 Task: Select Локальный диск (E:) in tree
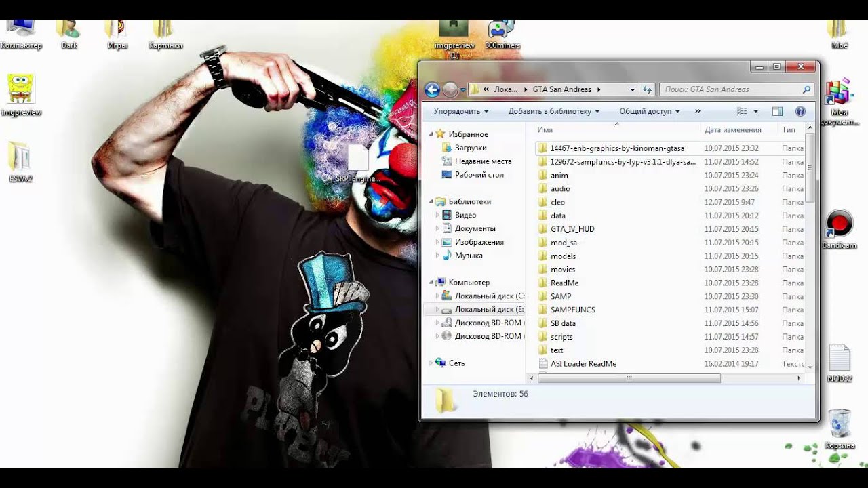(x=482, y=310)
